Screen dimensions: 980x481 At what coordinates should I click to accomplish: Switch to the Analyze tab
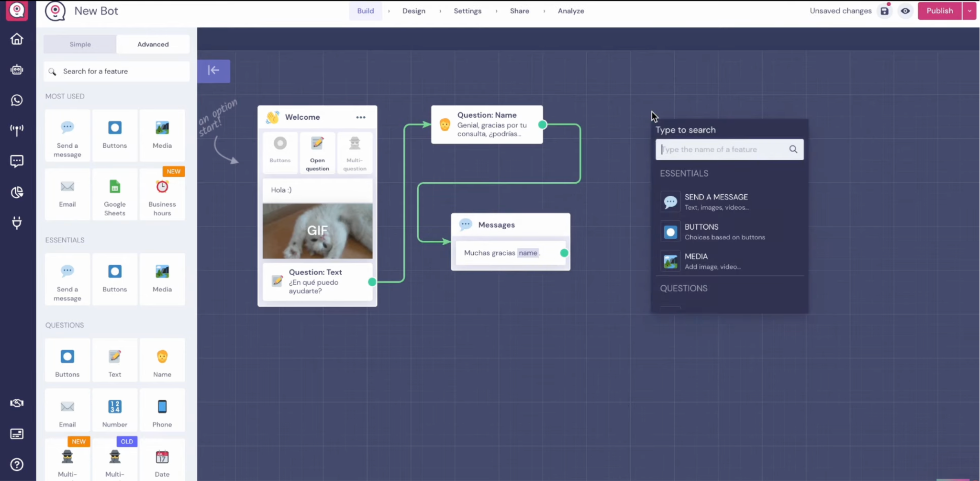[x=571, y=11]
